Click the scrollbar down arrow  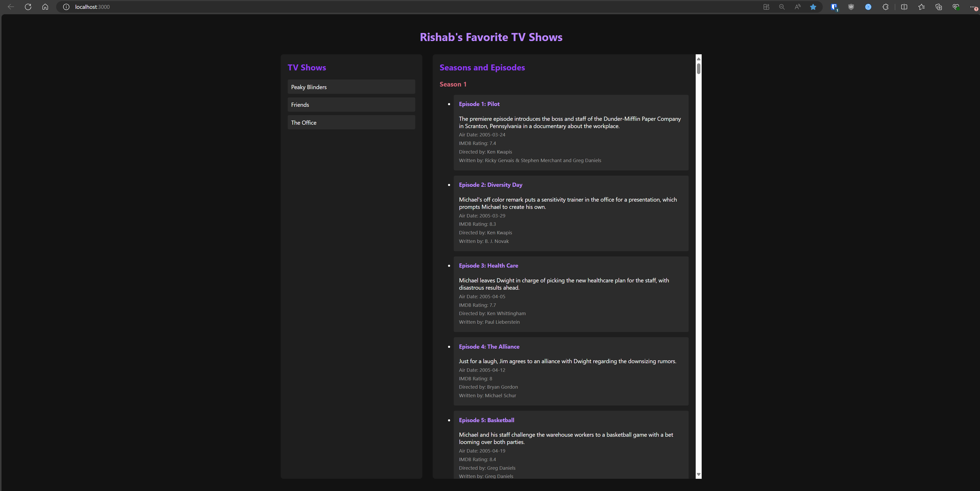point(699,475)
